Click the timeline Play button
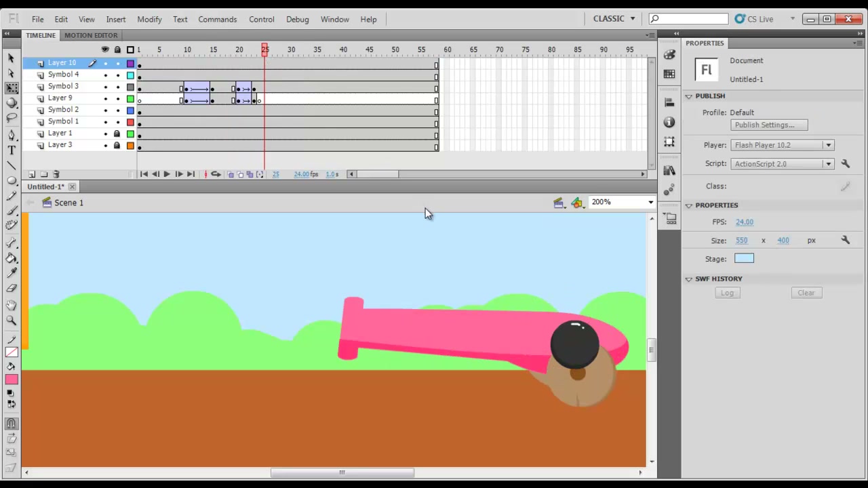 [167, 174]
